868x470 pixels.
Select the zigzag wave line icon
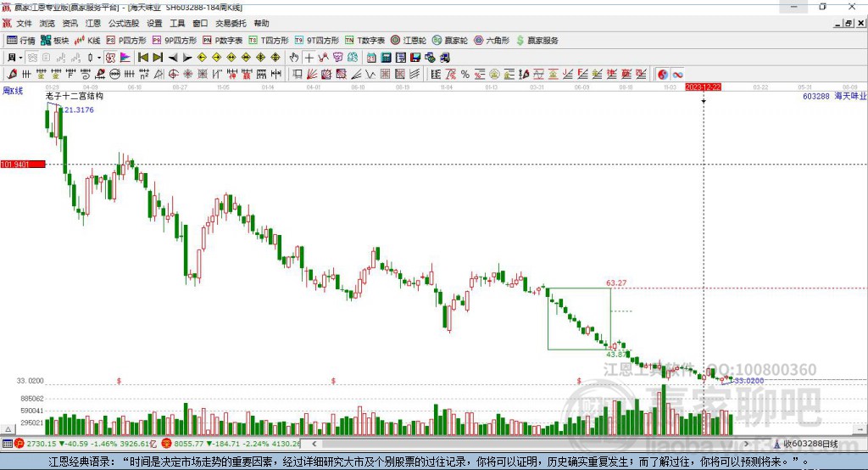click(x=370, y=75)
